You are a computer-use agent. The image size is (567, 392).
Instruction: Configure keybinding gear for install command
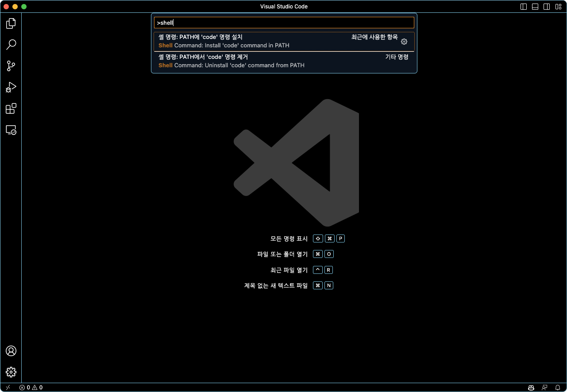point(404,42)
